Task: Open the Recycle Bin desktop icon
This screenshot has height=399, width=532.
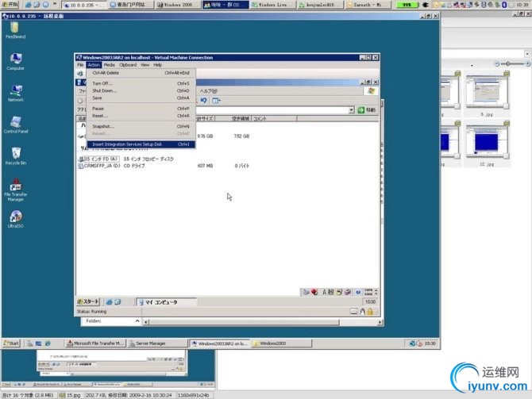Action: [x=16, y=156]
